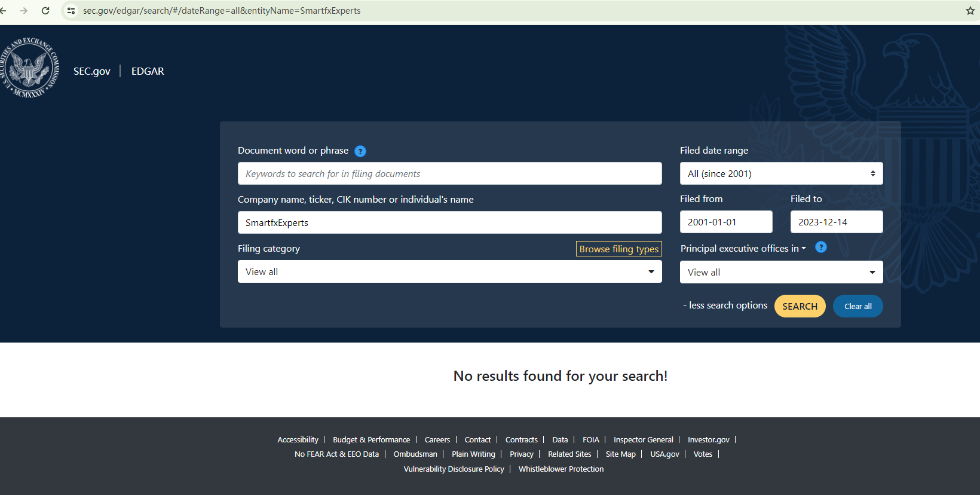Click the yellow SEARCH button
Viewport: 980px width, 495px height.
tap(800, 306)
